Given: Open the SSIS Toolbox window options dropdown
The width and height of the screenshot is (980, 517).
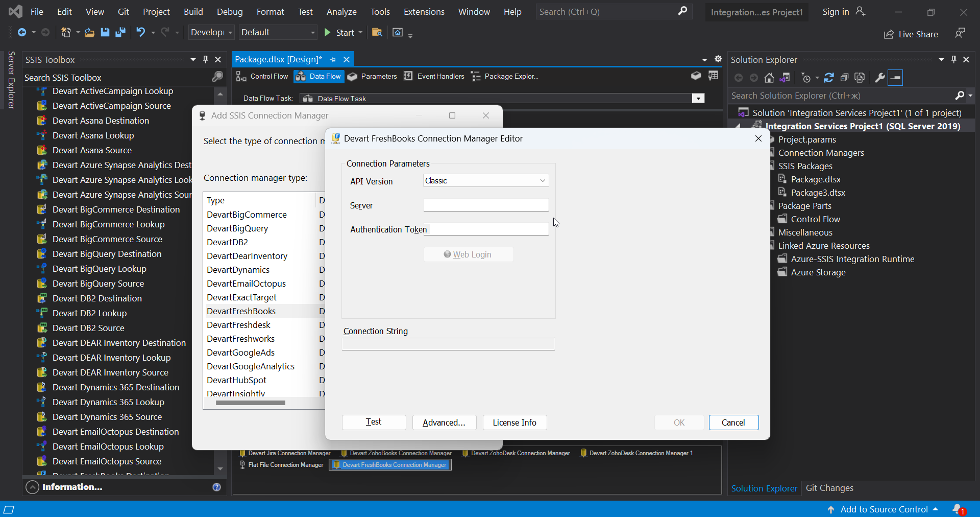Looking at the screenshot, I should [x=193, y=59].
